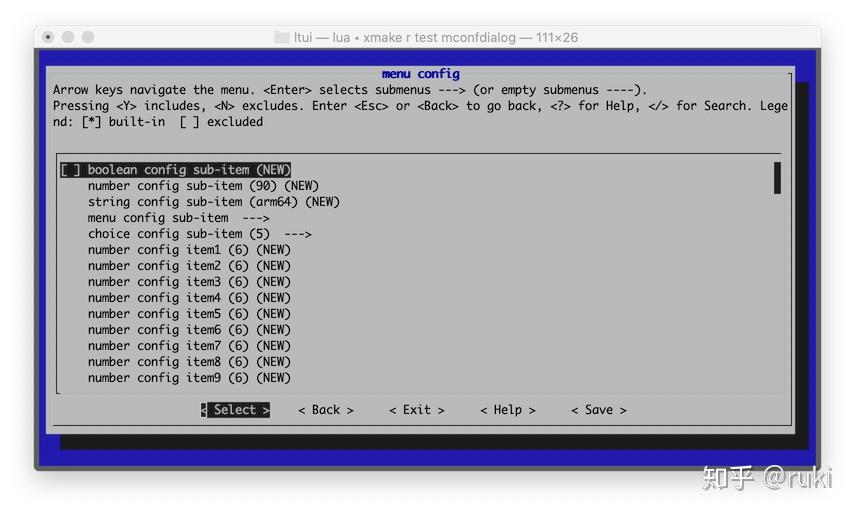The width and height of the screenshot is (855, 513).
Task: Click the Back button
Action: point(326,410)
